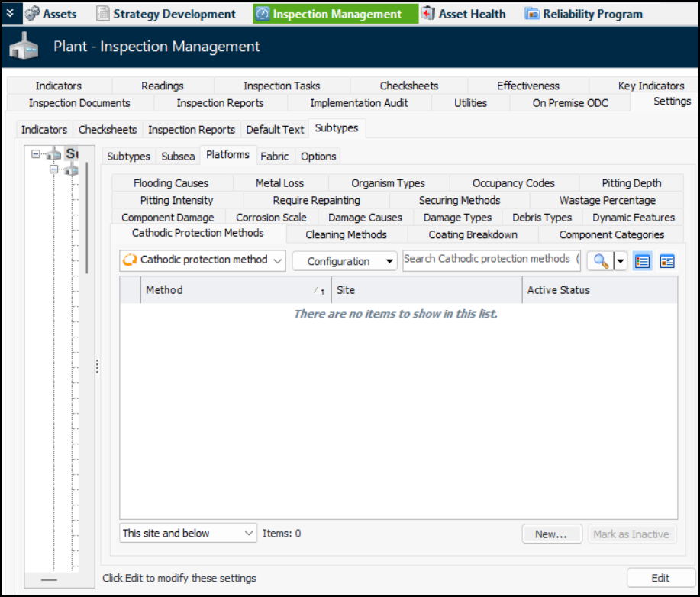Open the Reliability Program module icon
This screenshot has width=700, height=597.
531,14
